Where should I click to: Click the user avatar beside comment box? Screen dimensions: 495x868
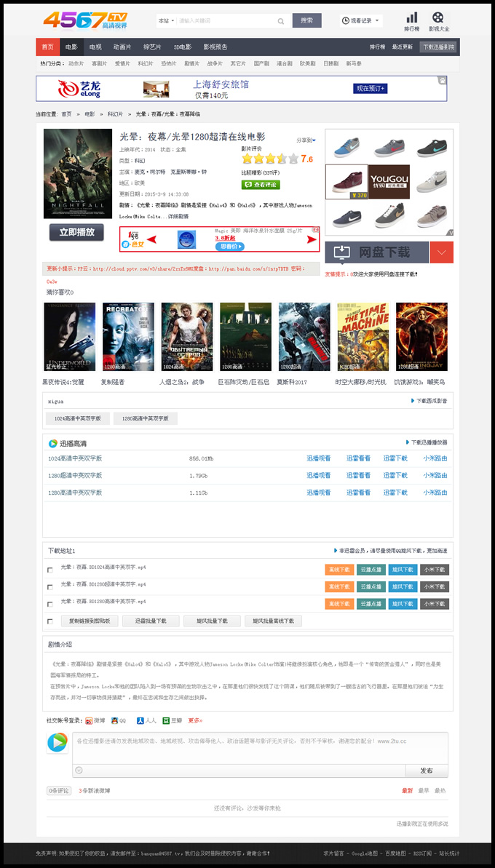coord(57,742)
